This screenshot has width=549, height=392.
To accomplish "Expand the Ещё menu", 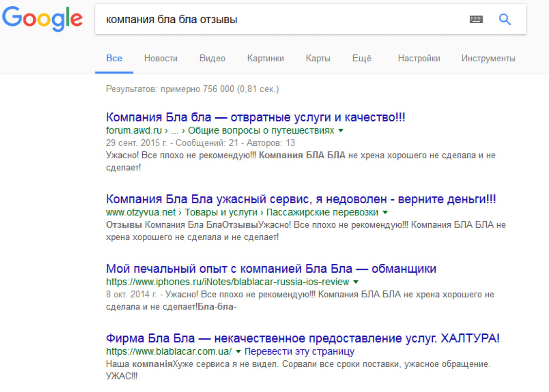I will (362, 58).
